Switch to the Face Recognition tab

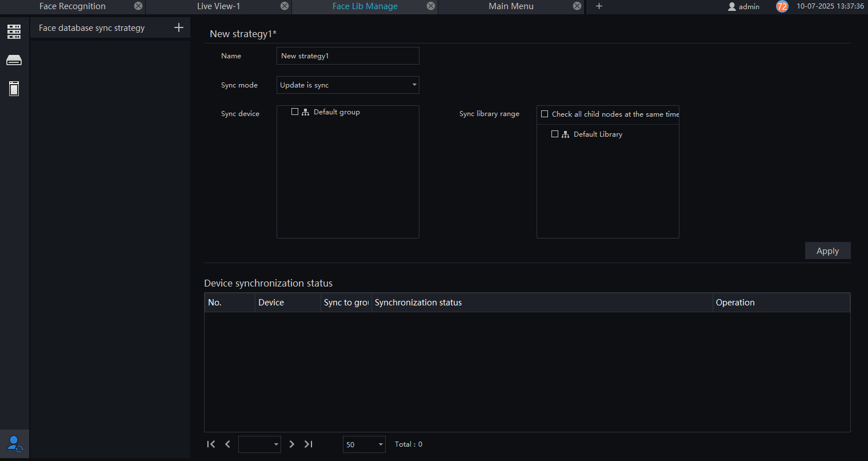(73, 6)
